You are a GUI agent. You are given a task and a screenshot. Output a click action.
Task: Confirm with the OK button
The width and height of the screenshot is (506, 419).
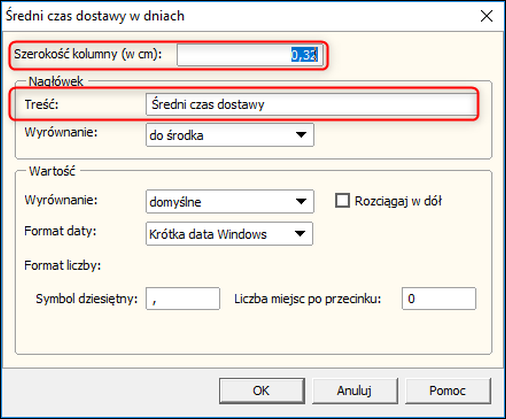(x=262, y=391)
